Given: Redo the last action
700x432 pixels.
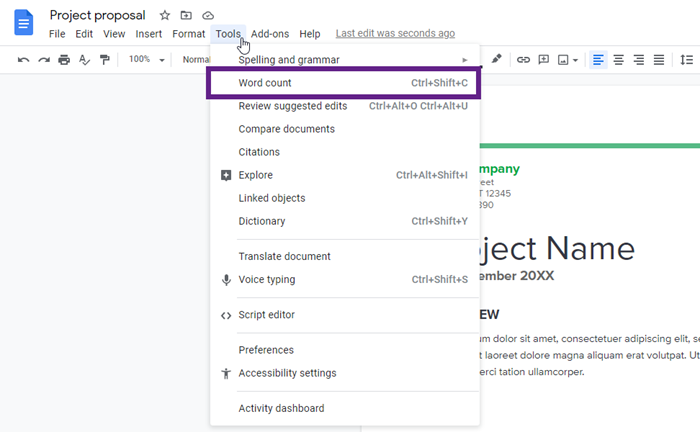Looking at the screenshot, I should pyautogui.click(x=44, y=60).
